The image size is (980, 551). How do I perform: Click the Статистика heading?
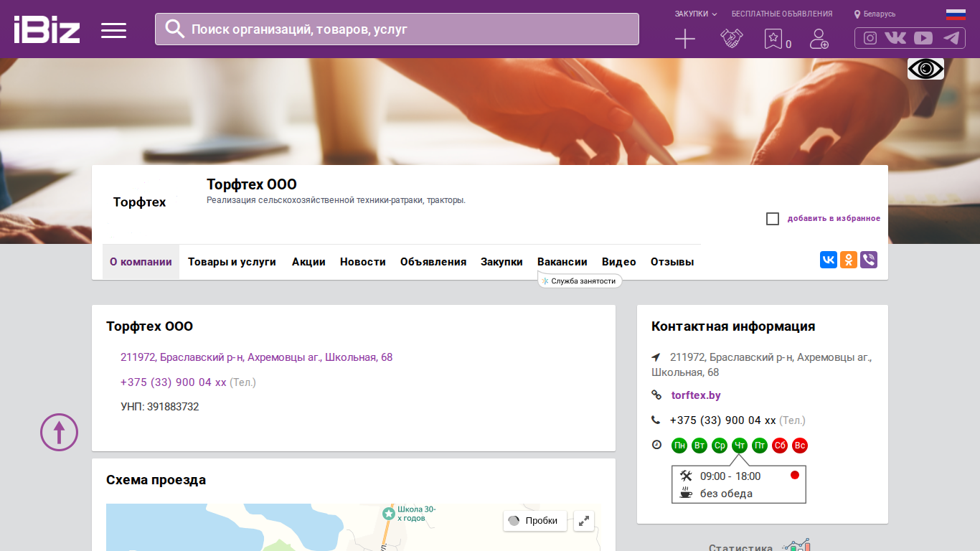tap(740, 547)
